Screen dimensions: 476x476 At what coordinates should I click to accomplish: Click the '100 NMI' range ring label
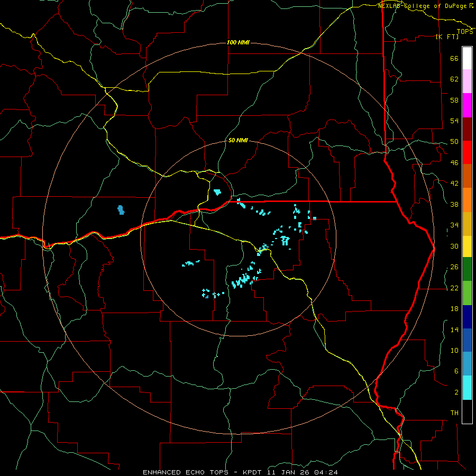238,42
